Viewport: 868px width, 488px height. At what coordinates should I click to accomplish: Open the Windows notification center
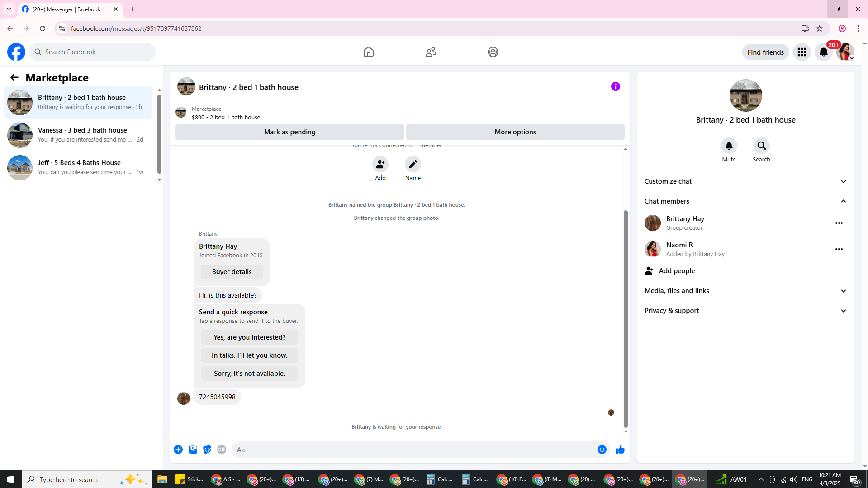click(x=854, y=479)
